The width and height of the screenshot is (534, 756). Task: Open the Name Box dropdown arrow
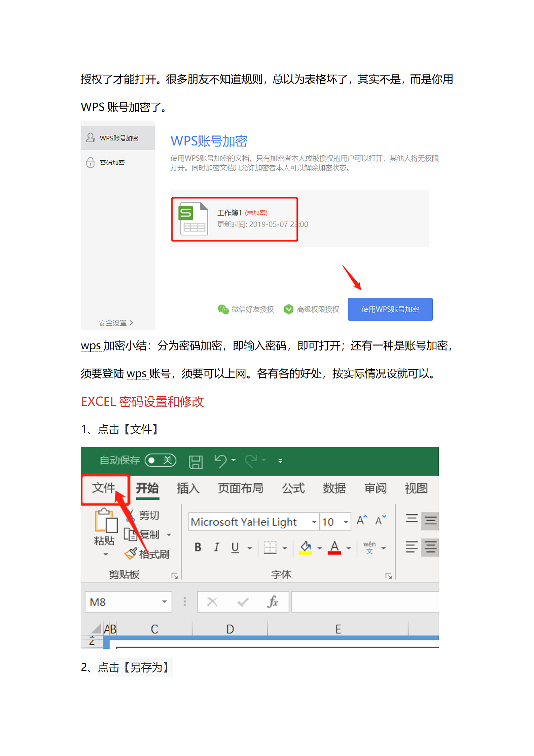164,602
